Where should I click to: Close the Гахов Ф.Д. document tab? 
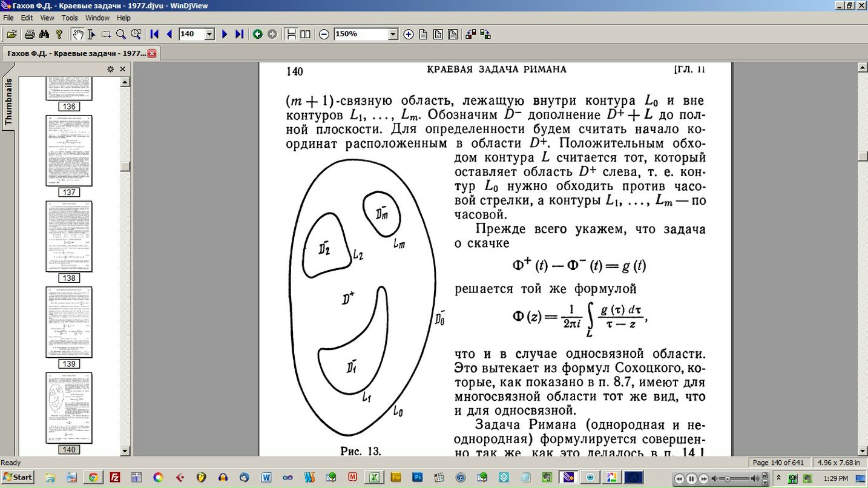152,53
